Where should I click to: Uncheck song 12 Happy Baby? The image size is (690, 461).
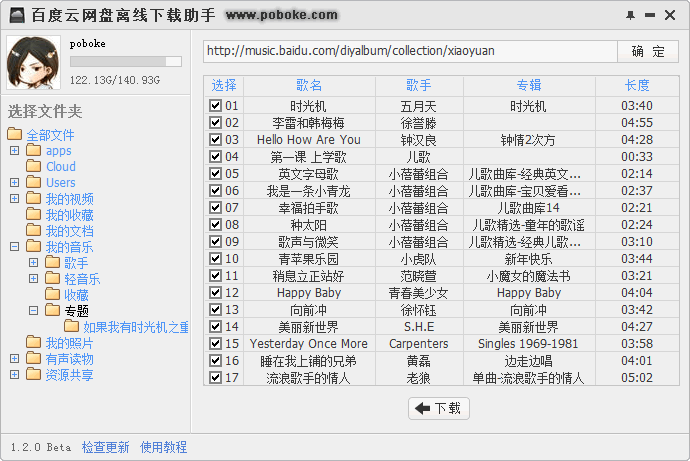click(x=215, y=293)
